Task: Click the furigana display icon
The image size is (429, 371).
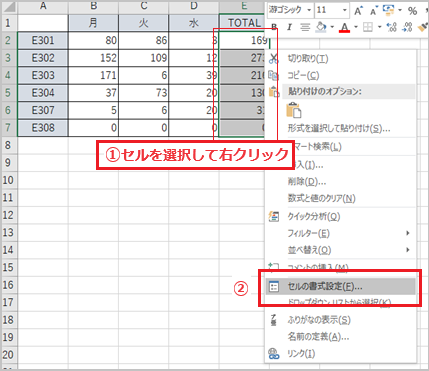Action: (x=273, y=320)
